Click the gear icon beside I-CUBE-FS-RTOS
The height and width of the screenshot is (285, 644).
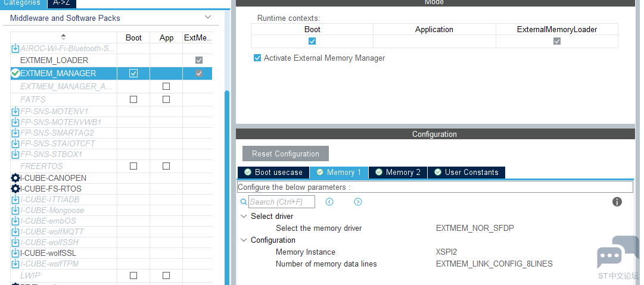coord(15,189)
